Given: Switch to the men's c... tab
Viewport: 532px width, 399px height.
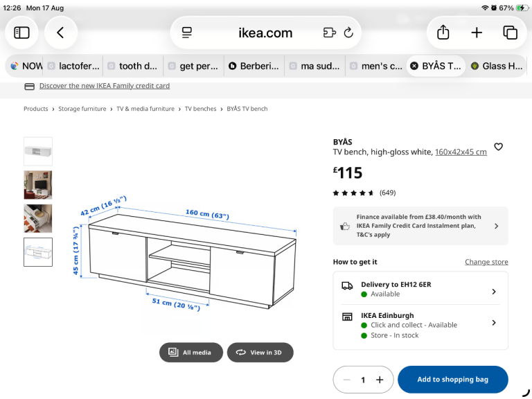Looking at the screenshot, I should [x=375, y=66].
